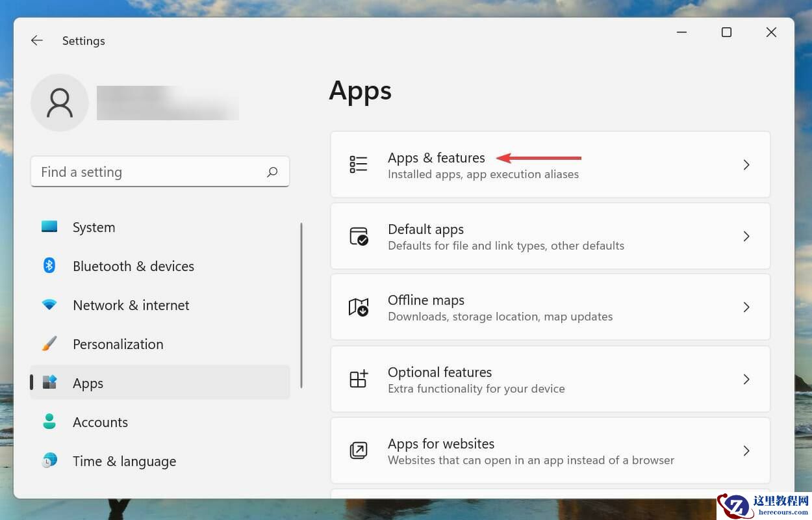Click the Apps & features list icon

pos(359,164)
